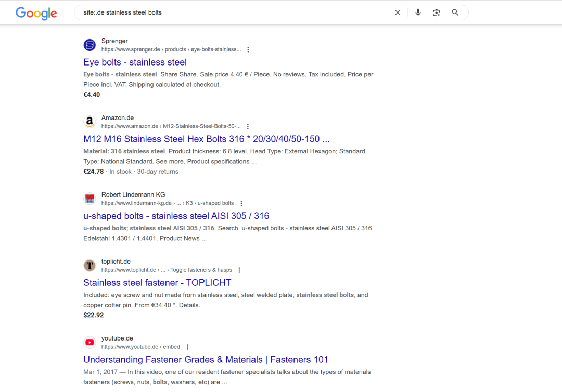Open search by image camera icon

tap(436, 12)
